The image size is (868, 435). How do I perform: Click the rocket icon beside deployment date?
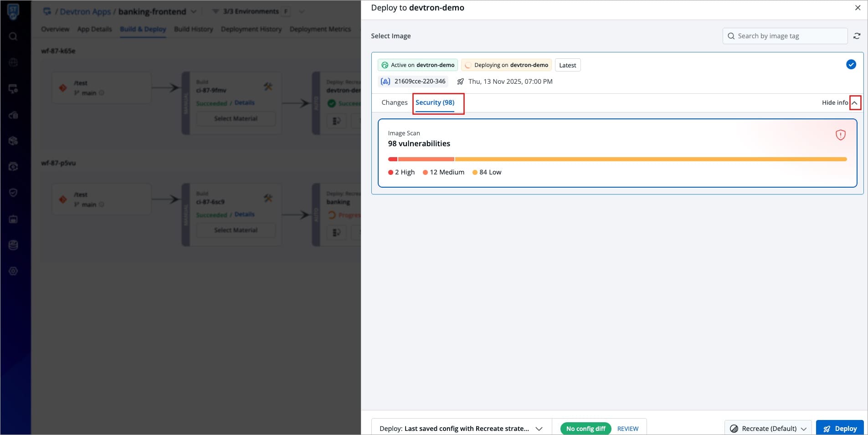[x=461, y=82]
